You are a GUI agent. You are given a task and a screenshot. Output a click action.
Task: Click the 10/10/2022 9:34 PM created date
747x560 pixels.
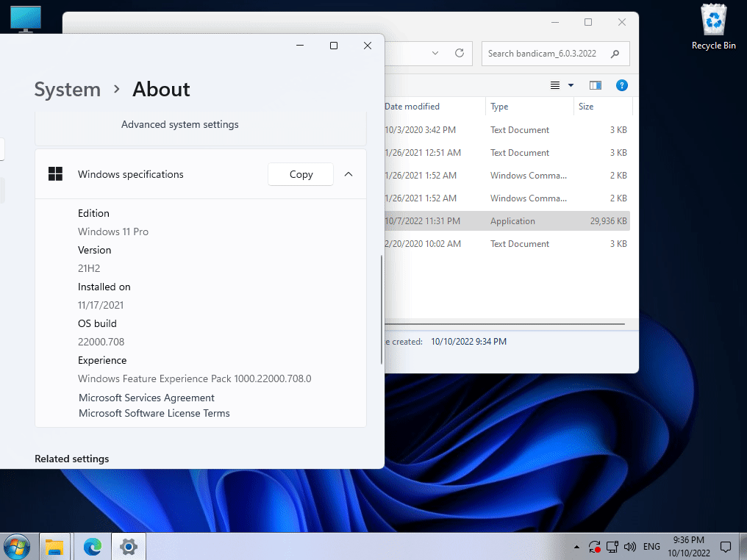[468, 342]
